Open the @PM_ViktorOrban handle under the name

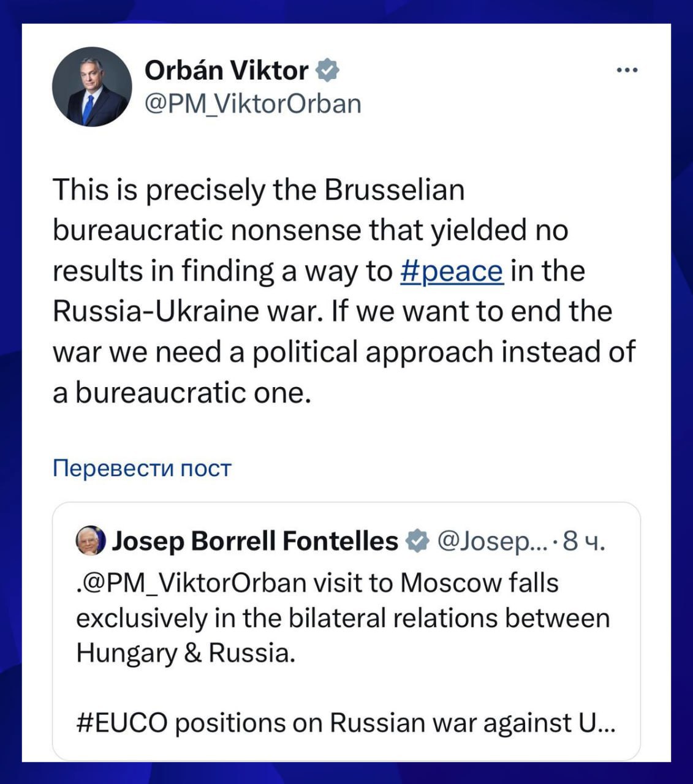point(252,104)
